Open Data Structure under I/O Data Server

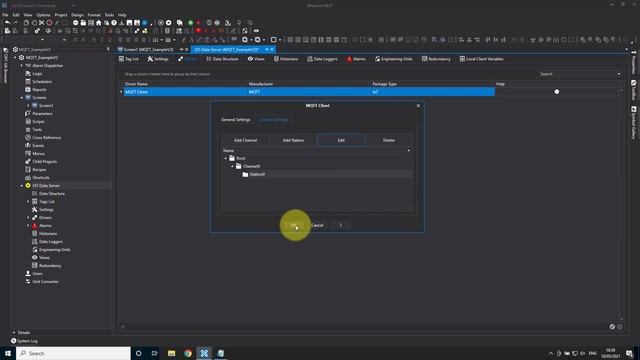[x=52, y=193]
